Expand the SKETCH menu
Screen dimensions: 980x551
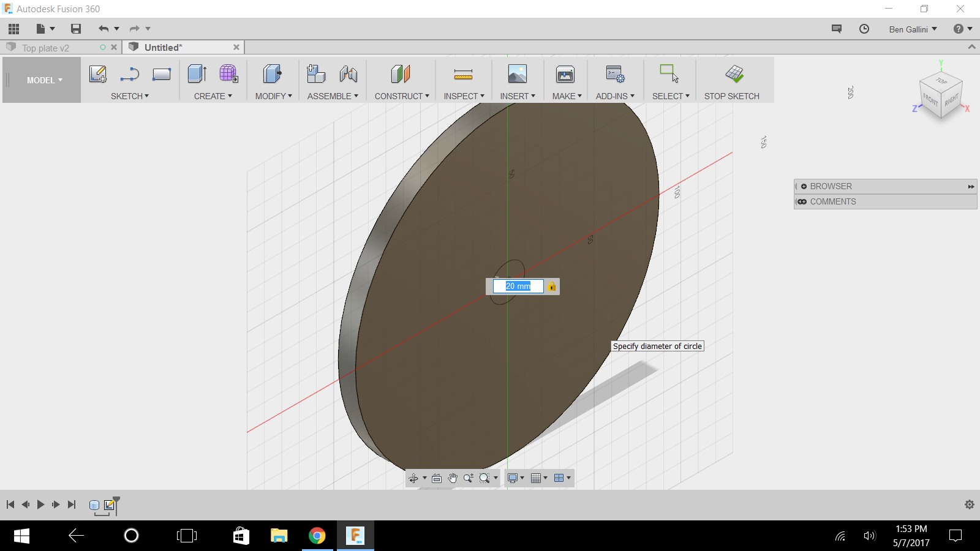click(x=130, y=96)
